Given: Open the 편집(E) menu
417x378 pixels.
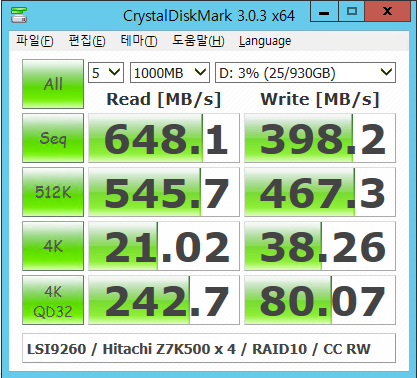Looking at the screenshot, I should pos(87,41).
